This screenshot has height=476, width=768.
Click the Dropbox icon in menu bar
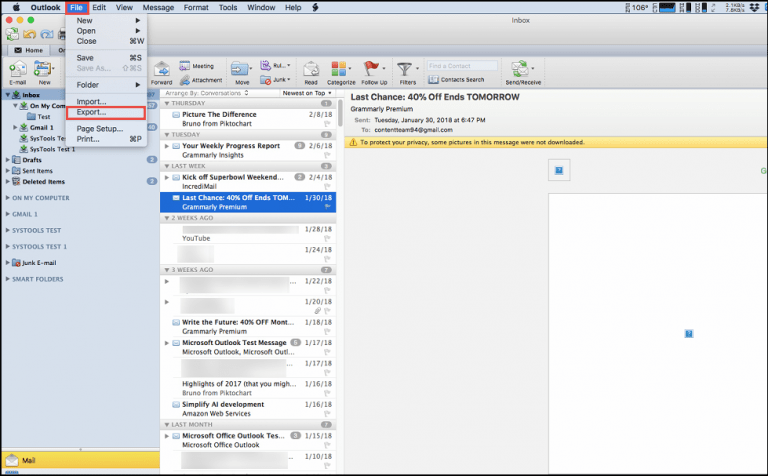click(755, 7)
